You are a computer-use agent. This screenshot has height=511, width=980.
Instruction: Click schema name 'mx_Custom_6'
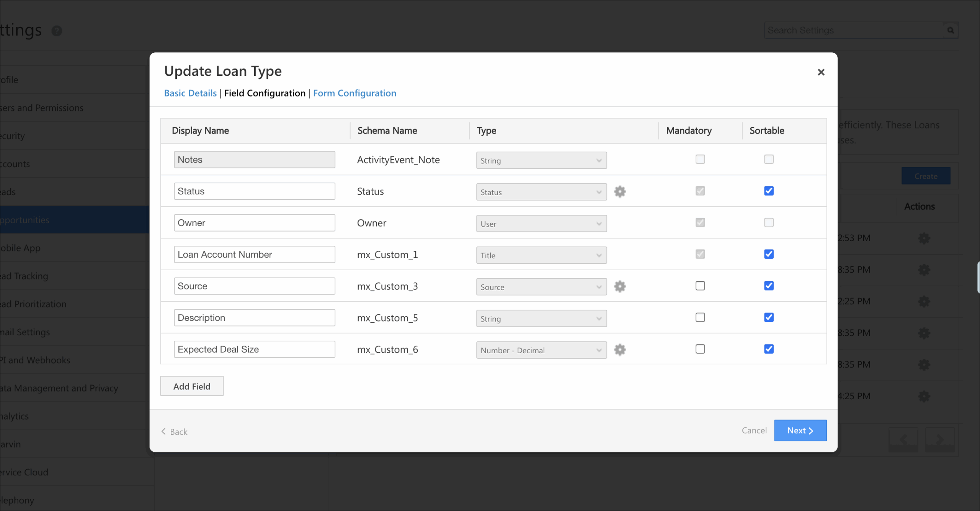click(x=387, y=349)
